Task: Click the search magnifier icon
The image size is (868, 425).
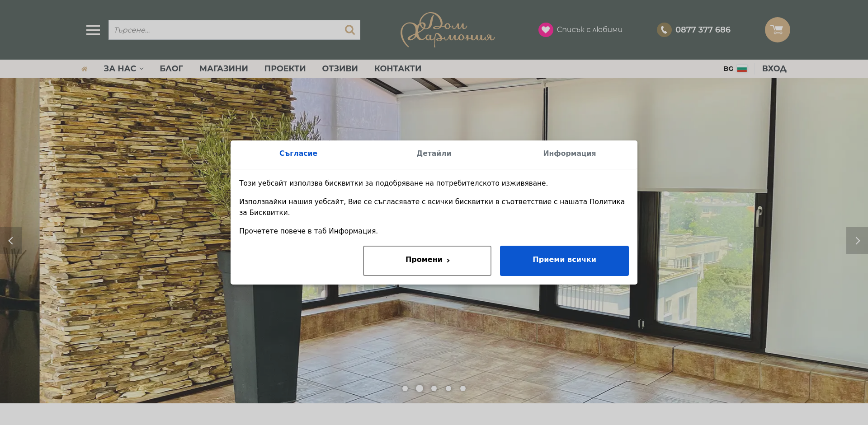Action: coord(349,30)
